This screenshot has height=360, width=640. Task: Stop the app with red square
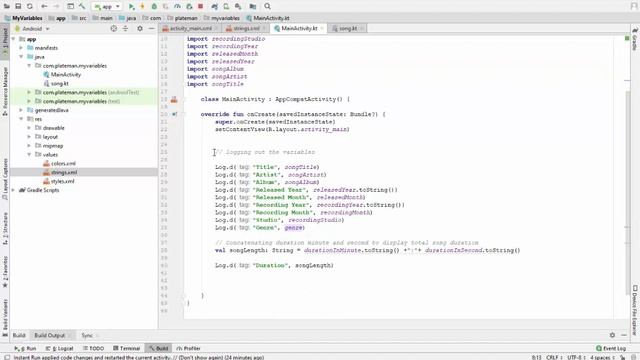[x=200, y=6]
